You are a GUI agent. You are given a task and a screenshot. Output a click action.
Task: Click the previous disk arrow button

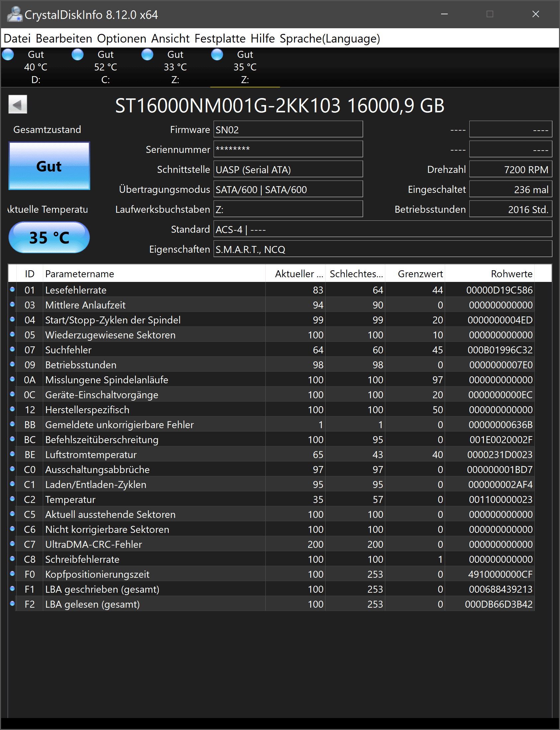coord(18,104)
